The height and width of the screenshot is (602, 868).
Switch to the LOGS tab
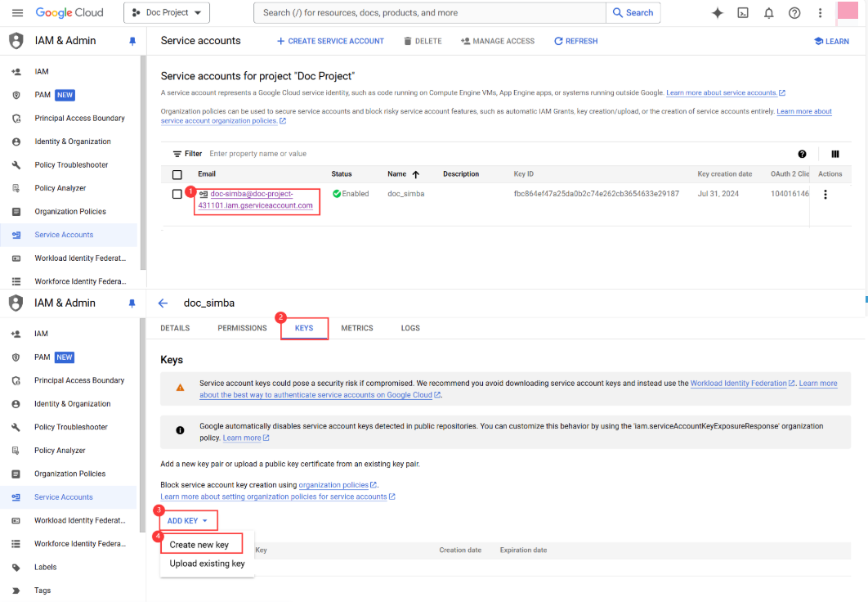click(410, 329)
